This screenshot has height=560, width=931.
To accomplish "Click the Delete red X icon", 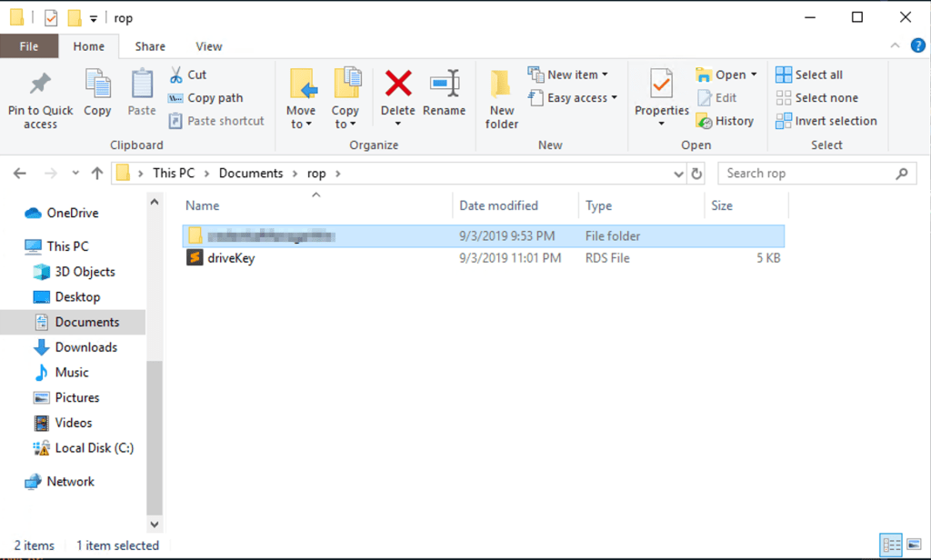I will point(397,84).
